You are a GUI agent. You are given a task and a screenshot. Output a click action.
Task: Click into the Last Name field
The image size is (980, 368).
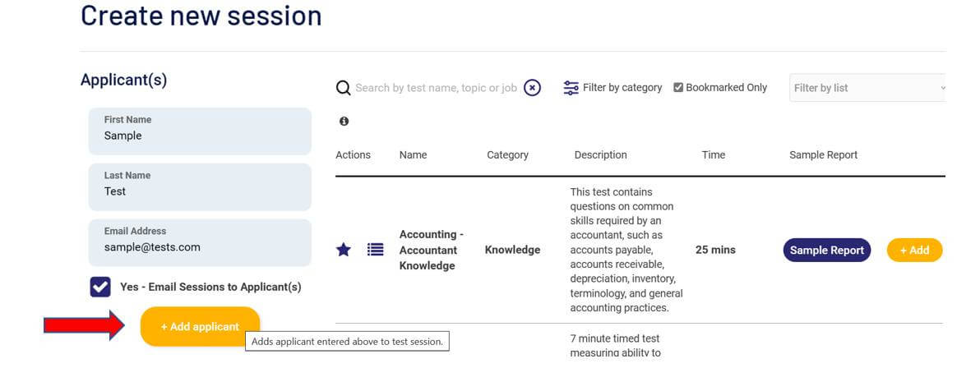tap(200, 186)
